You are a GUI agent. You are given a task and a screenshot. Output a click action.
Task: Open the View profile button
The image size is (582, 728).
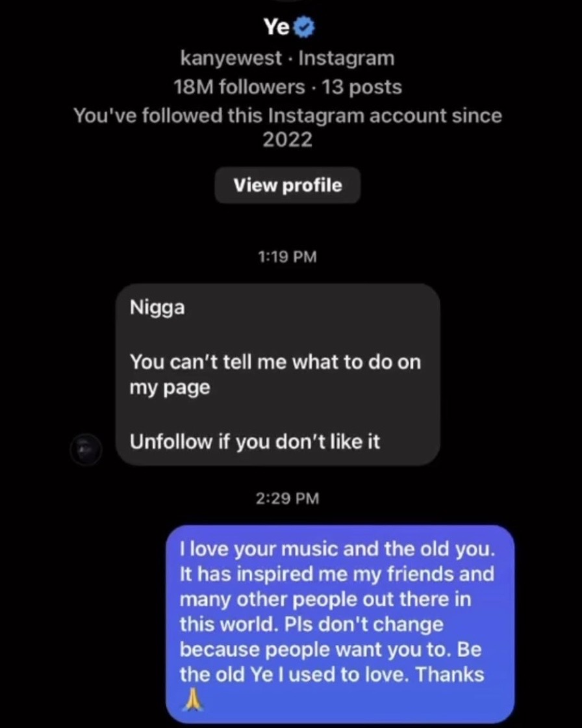click(x=287, y=185)
